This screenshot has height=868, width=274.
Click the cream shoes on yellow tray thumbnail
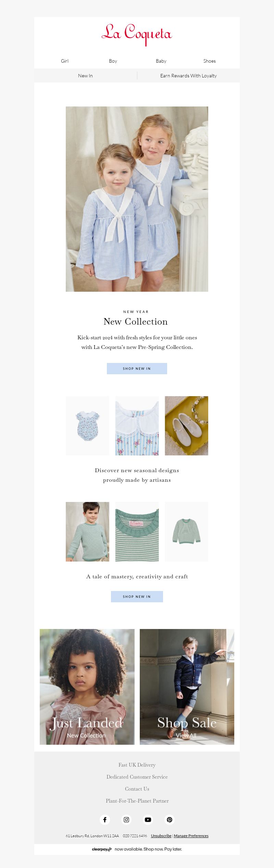(187, 426)
